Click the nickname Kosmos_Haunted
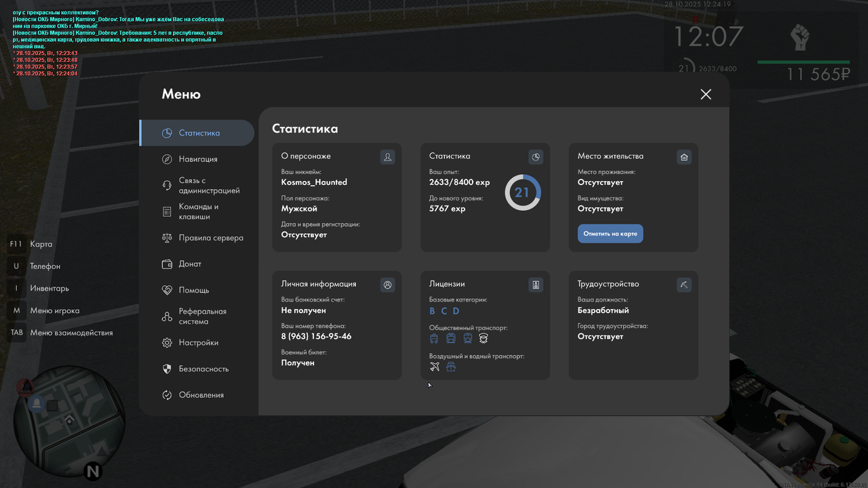 314,182
